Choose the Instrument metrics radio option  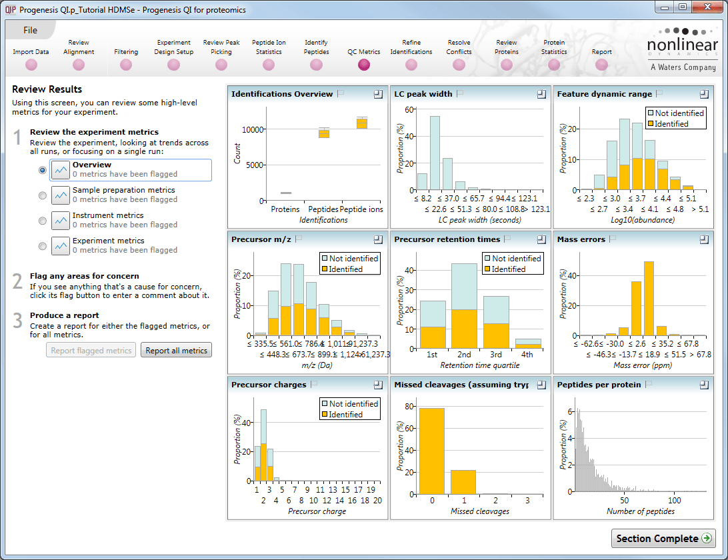(42, 221)
